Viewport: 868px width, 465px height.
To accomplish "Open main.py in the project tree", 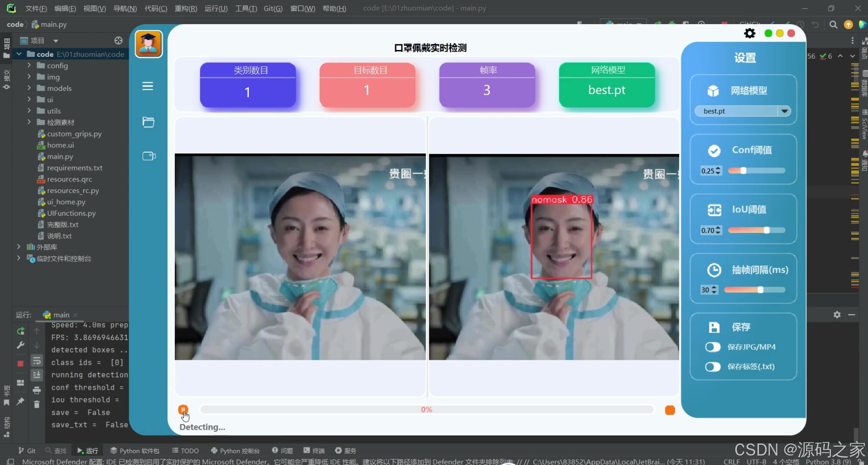I will pyautogui.click(x=60, y=157).
